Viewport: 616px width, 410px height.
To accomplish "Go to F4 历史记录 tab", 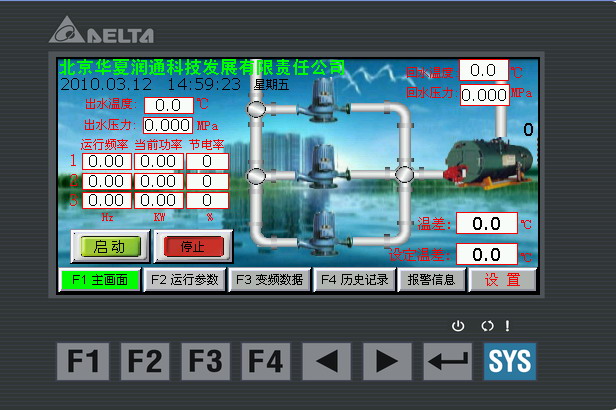I will tap(353, 280).
